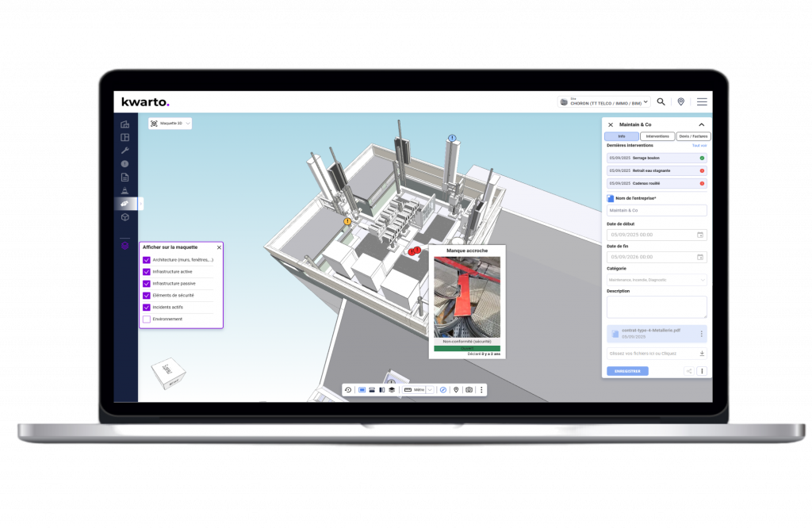
Task: Switch to the Interventions tab
Action: [657, 136]
